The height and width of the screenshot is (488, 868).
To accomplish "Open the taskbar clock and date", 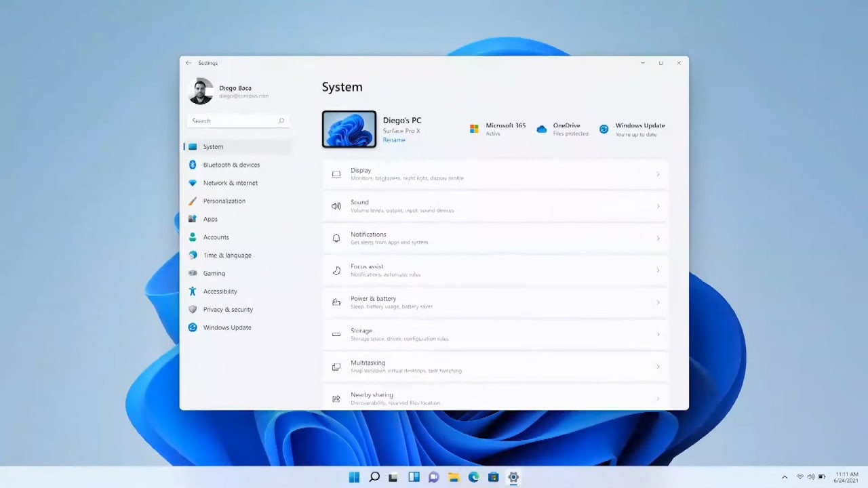I will (848, 477).
